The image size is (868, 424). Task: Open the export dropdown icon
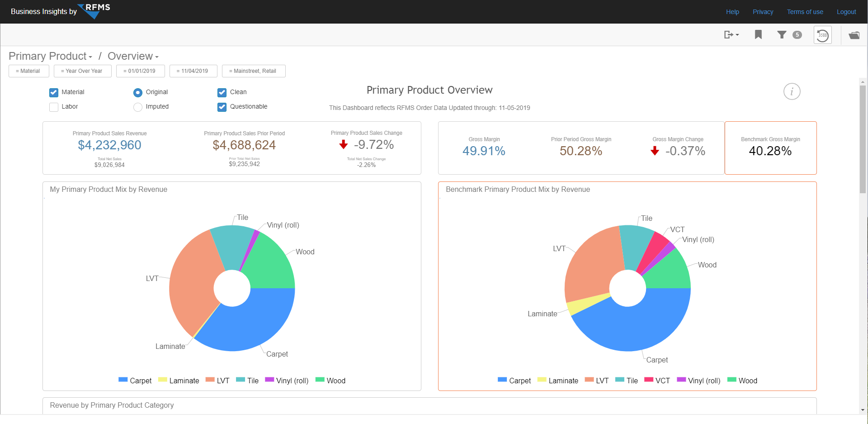pos(731,35)
